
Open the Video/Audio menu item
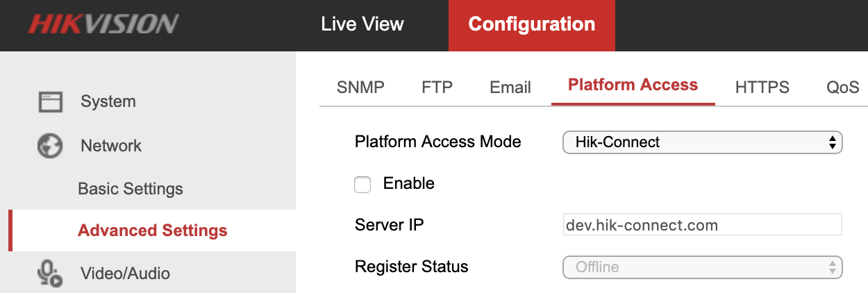click(125, 273)
